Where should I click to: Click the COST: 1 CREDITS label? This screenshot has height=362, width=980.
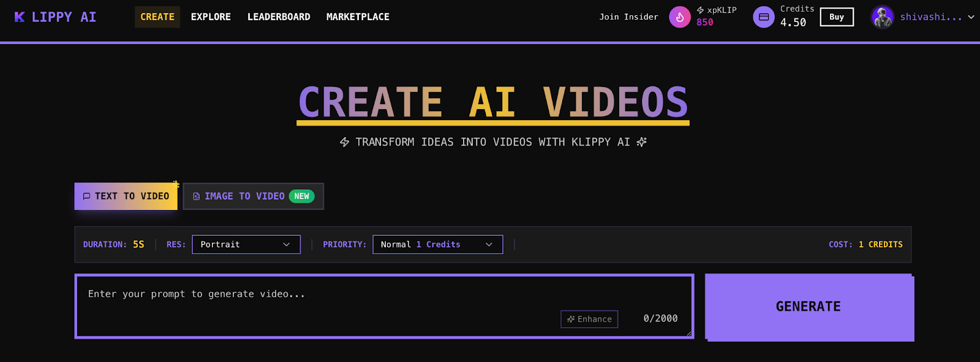(865, 244)
